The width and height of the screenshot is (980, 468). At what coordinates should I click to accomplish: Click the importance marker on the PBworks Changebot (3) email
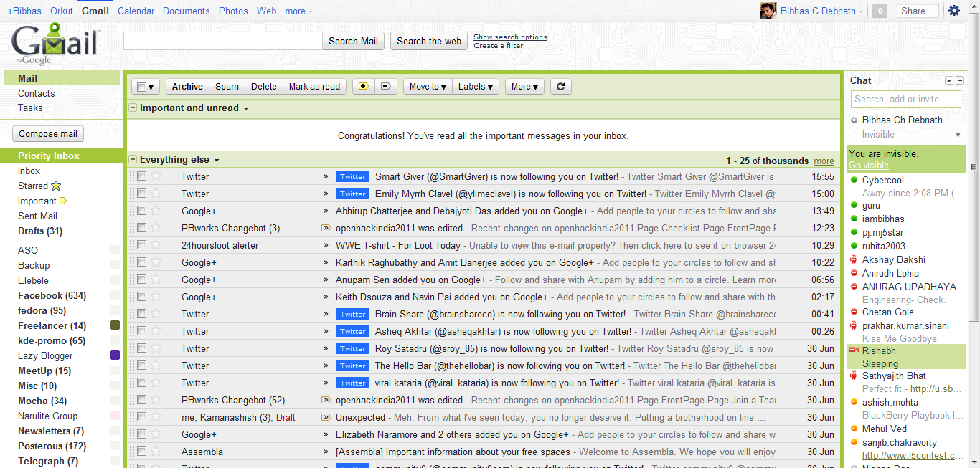pos(326,228)
